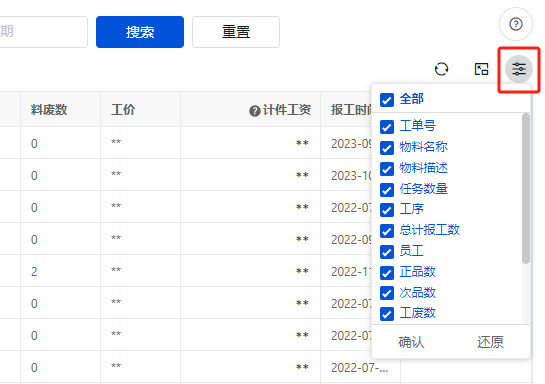545x384 pixels.
Task: Toggle the 物料描述 column checkbox
Action: (387, 169)
